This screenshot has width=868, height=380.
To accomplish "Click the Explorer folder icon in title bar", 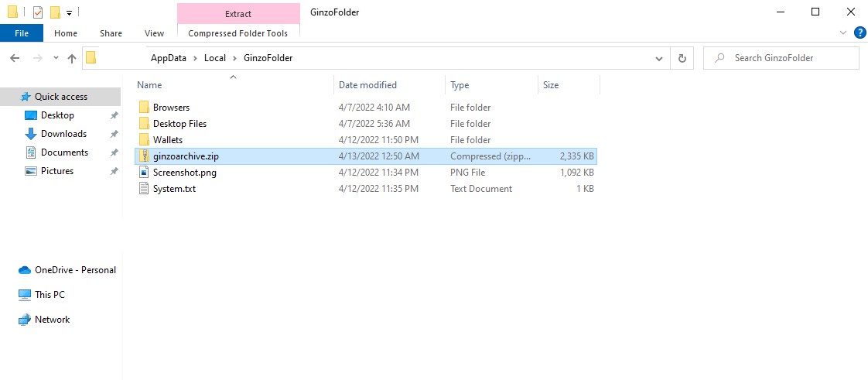I will pyautogui.click(x=12, y=12).
